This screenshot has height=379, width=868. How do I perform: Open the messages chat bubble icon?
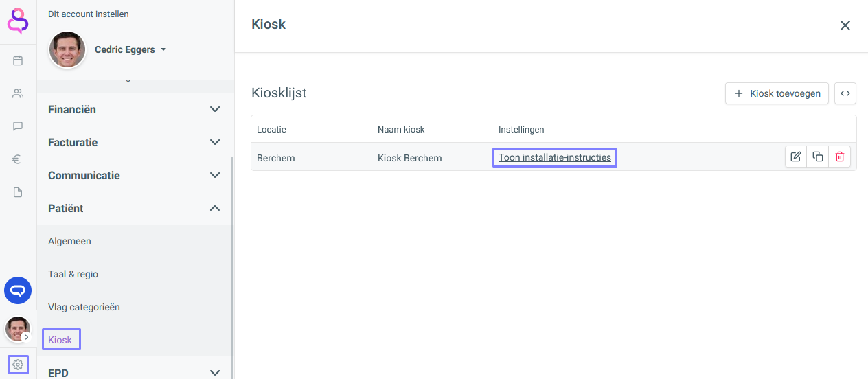pyautogui.click(x=18, y=126)
